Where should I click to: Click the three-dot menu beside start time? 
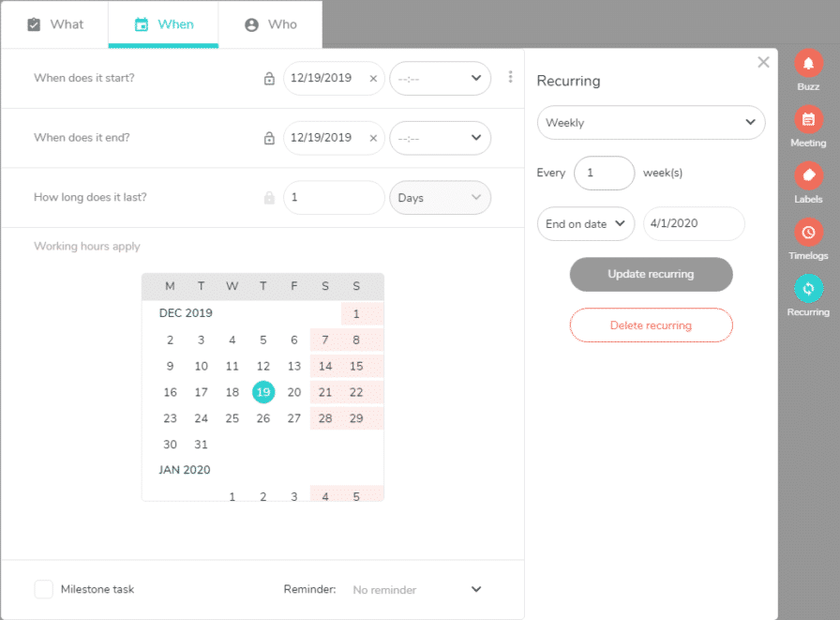[510, 78]
